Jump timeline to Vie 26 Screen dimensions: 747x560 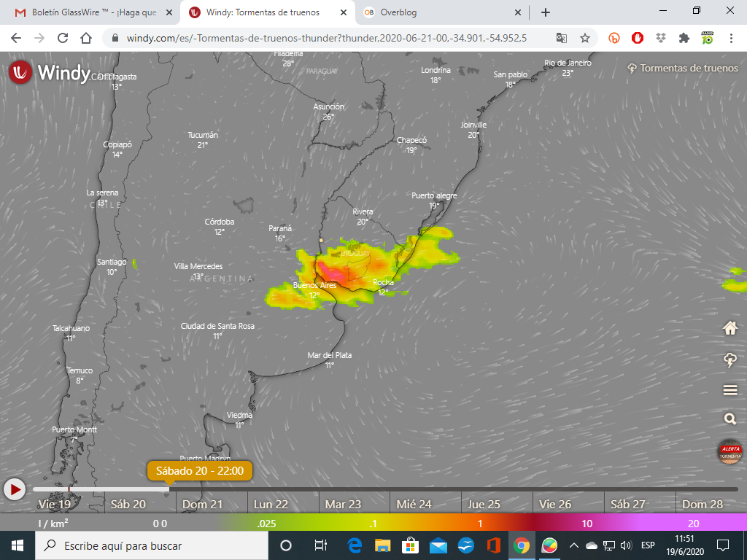coord(555,505)
